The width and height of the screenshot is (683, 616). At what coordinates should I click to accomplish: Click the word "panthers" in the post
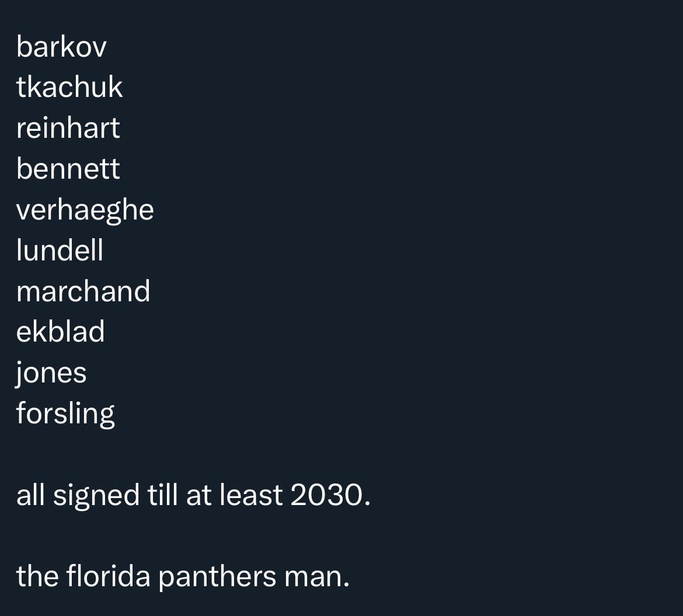click(x=218, y=576)
